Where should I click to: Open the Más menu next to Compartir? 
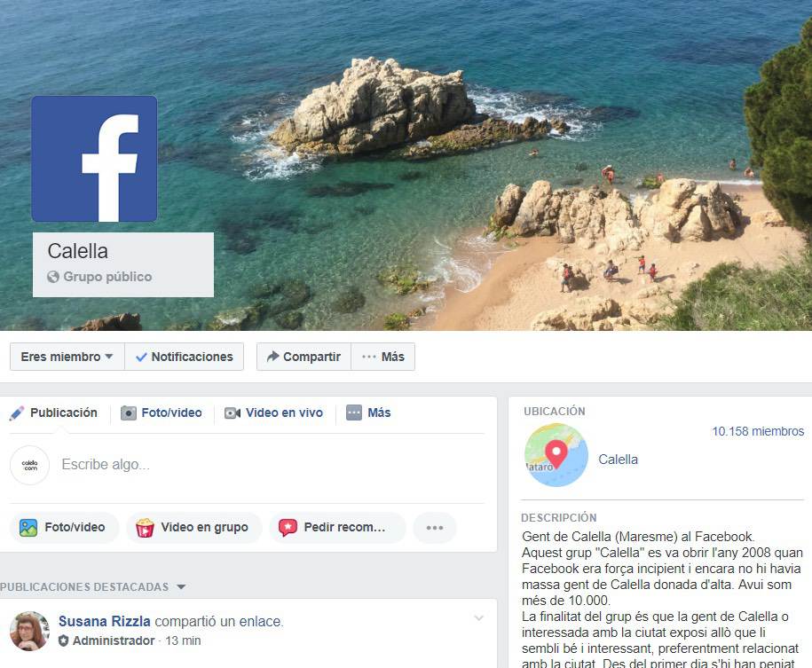click(x=383, y=357)
